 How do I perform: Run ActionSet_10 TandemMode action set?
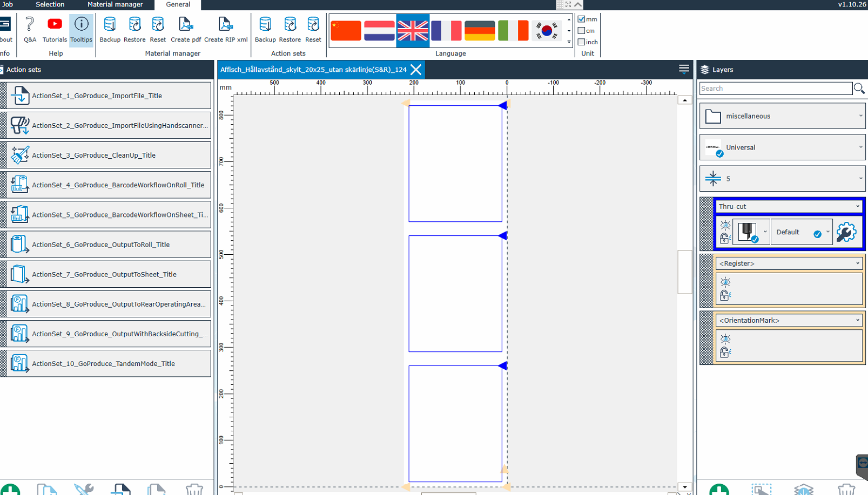[106, 363]
